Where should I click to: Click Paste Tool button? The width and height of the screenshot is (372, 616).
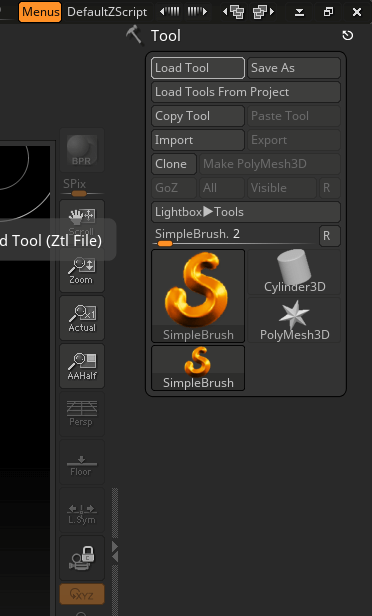[x=294, y=116]
